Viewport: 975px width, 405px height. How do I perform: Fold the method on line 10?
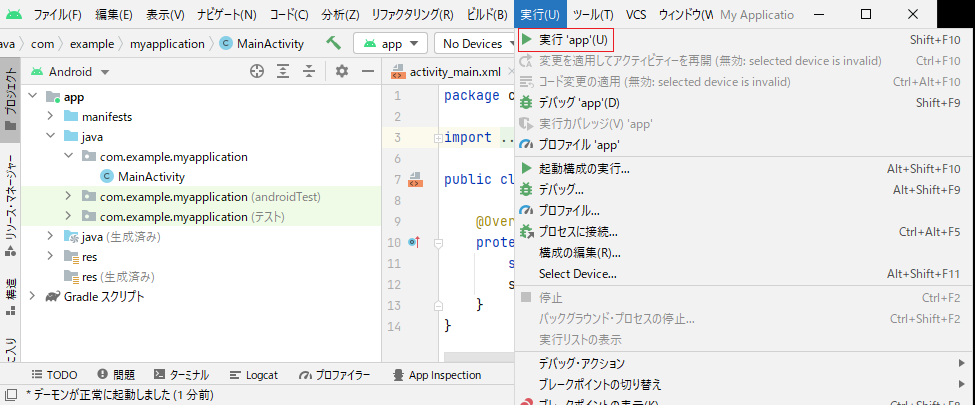click(438, 243)
